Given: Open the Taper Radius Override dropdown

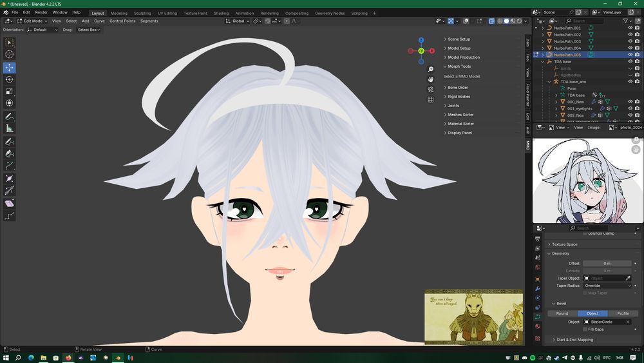Looking at the screenshot, I should [607, 285].
